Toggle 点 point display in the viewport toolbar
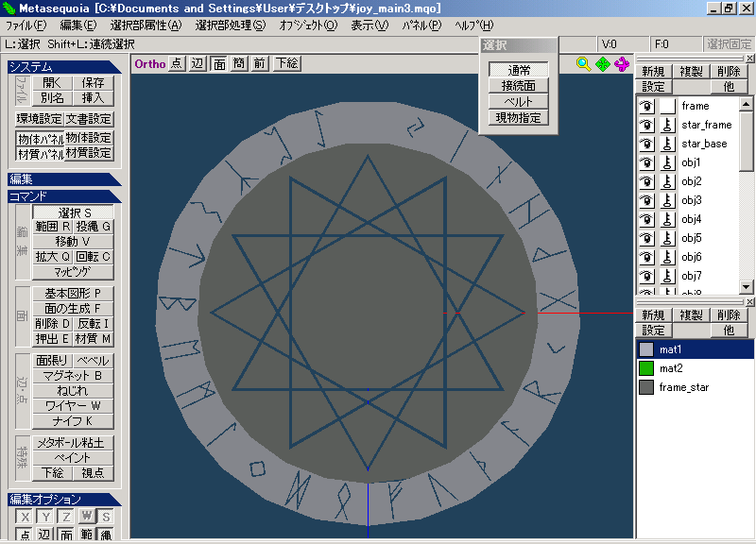756x544 pixels. (x=177, y=63)
